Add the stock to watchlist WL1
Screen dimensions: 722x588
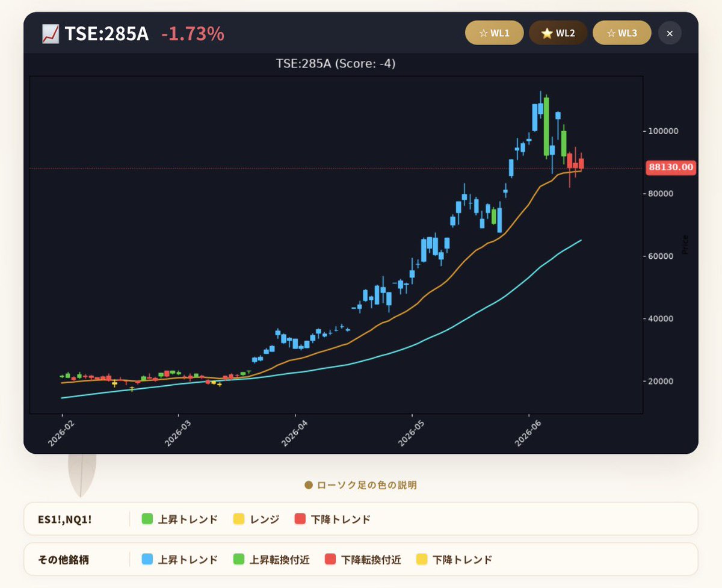point(495,33)
